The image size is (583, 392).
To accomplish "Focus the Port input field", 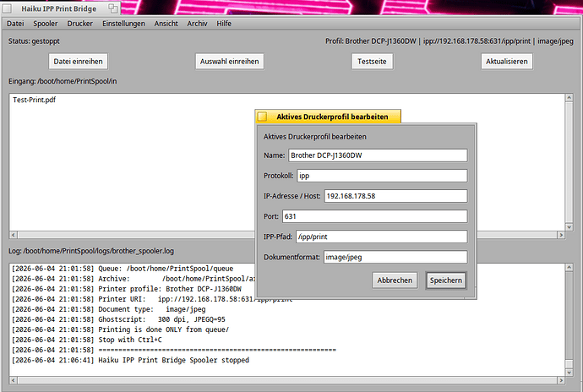I will coord(375,216).
